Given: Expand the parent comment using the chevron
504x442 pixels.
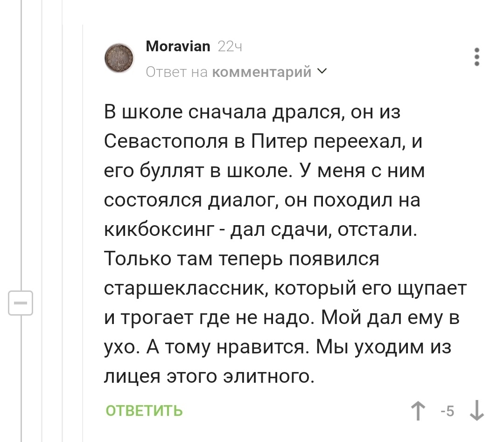Looking at the screenshot, I should click(x=322, y=71).
